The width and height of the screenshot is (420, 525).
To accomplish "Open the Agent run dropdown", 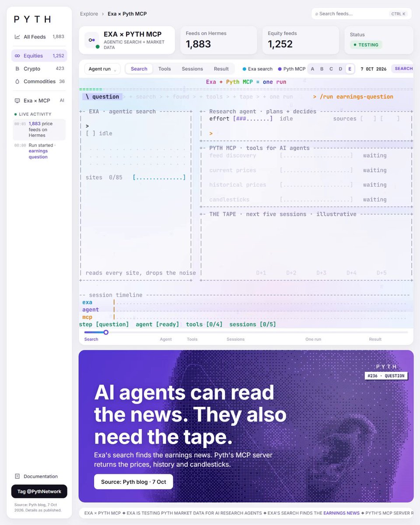I will point(102,69).
